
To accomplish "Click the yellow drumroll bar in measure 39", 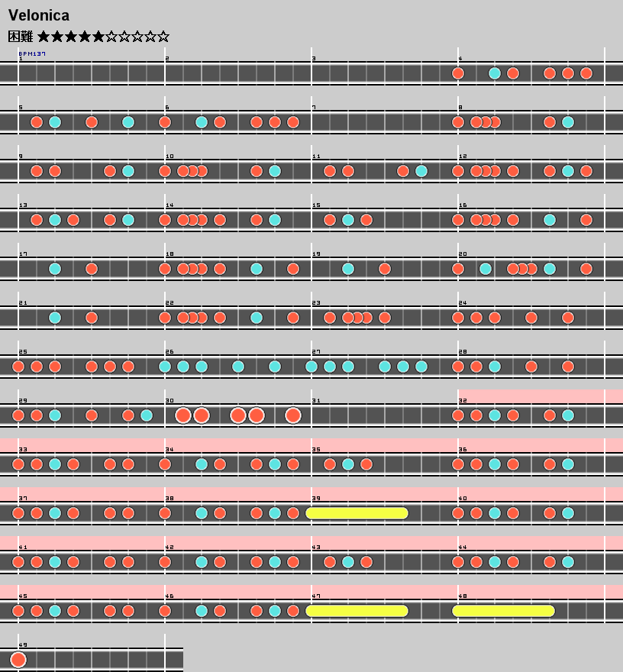I will pyautogui.click(x=357, y=513).
